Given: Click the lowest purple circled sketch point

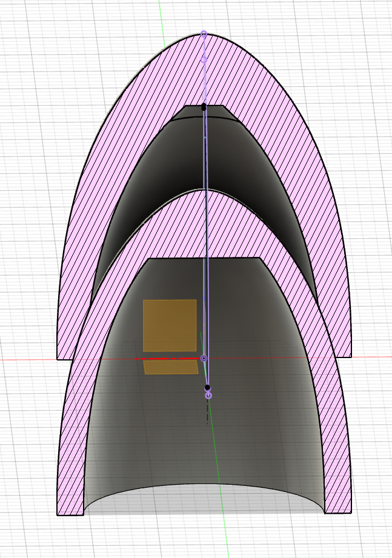Looking at the screenshot, I should coord(208,396).
